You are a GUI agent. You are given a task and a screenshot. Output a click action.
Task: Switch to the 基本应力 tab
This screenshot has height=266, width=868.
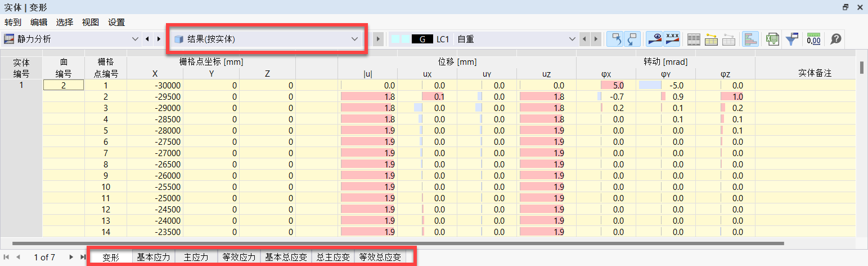154,258
